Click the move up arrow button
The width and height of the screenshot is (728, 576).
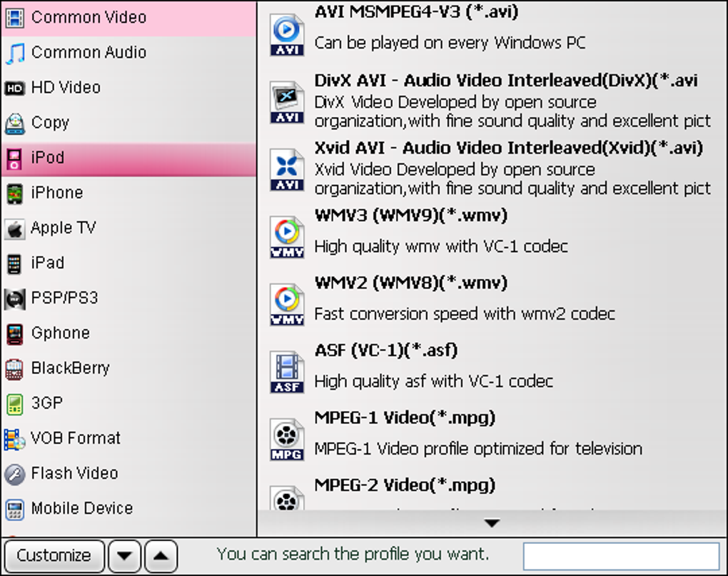point(161,555)
